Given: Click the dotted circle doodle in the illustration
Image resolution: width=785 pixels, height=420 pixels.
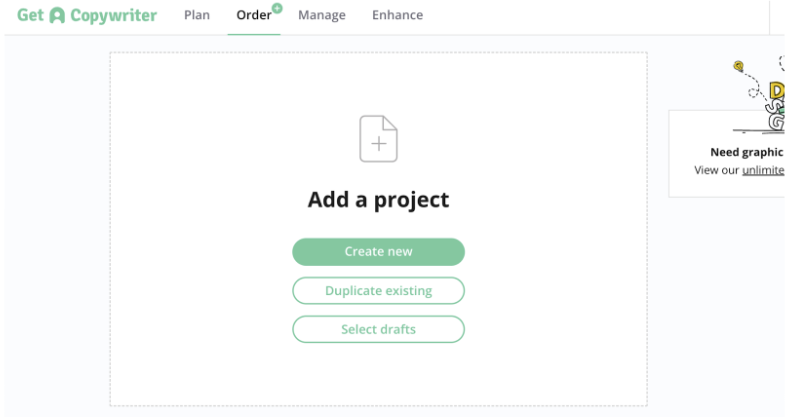Looking at the screenshot, I should click(753, 93).
